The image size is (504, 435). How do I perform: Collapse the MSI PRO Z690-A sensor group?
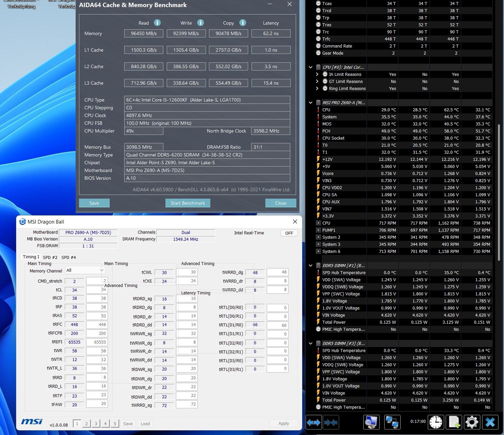tap(311, 103)
